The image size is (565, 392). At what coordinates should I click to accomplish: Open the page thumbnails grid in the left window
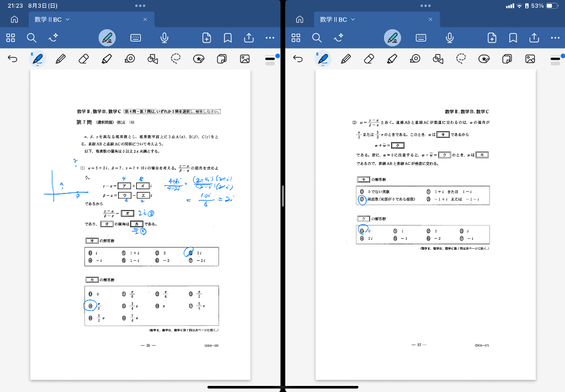click(x=10, y=38)
